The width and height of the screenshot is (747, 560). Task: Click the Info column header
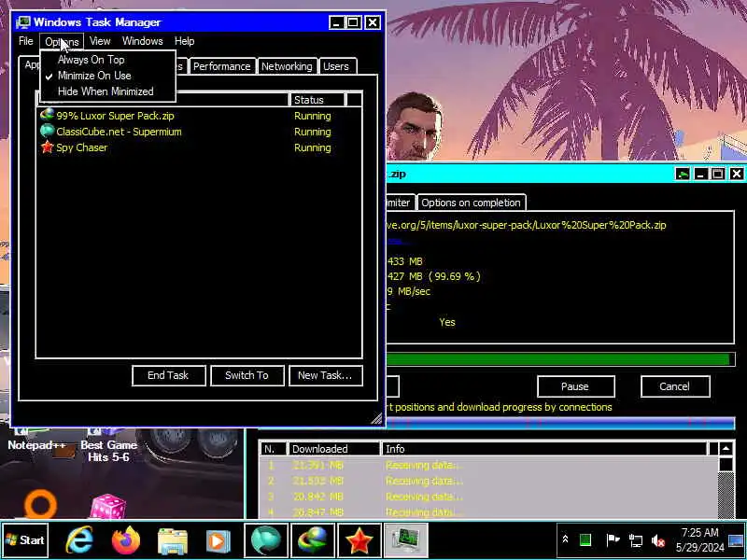(x=544, y=449)
